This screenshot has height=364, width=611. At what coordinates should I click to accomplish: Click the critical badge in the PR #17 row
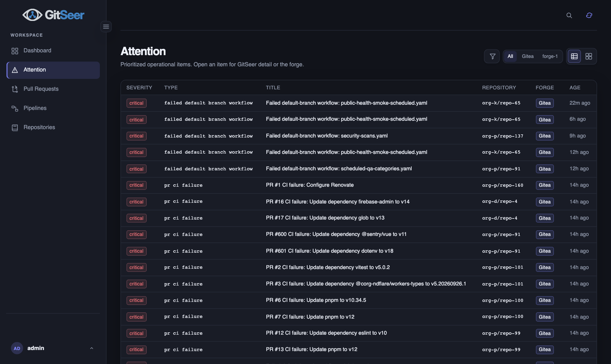(137, 218)
